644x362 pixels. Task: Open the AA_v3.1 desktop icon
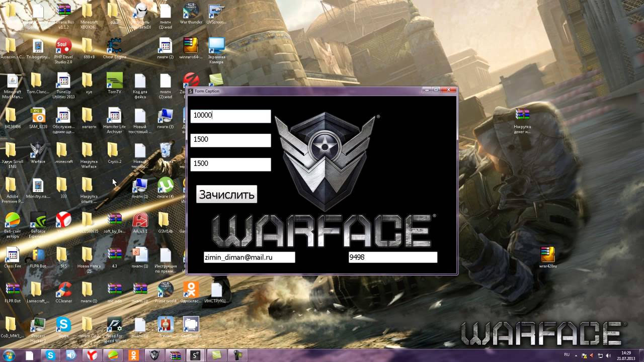pyautogui.click(x=140, y=223)
